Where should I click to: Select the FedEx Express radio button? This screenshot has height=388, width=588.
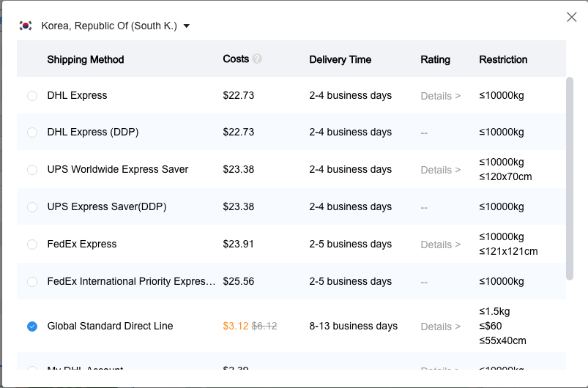point(32,245)
